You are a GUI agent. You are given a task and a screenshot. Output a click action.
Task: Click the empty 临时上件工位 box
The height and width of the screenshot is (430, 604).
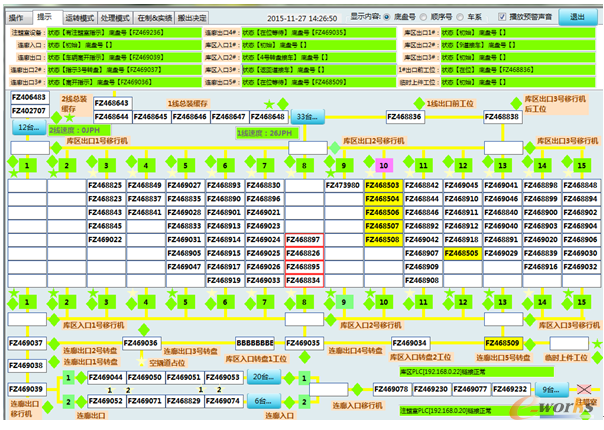pos(569,343)
